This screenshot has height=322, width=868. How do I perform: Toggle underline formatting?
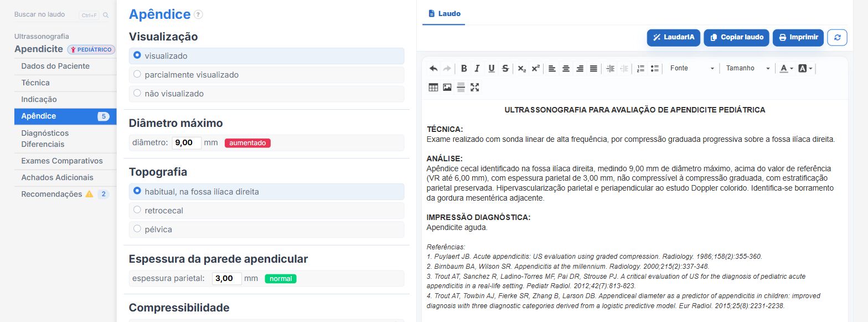point(492,69)
